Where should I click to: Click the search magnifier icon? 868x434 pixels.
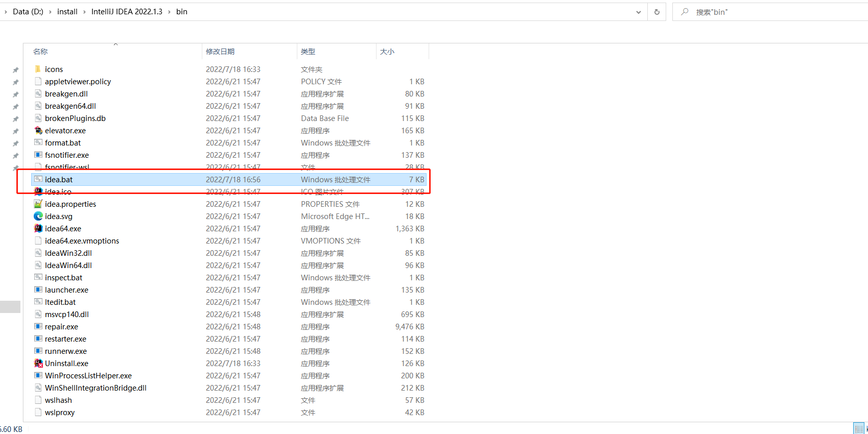pos(685,11)
